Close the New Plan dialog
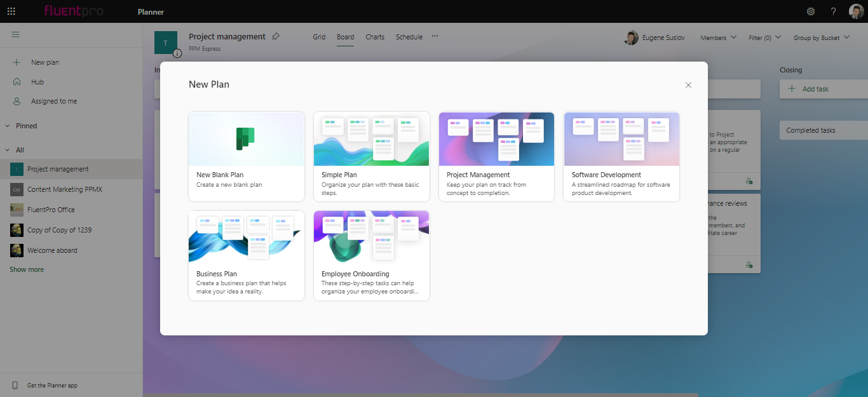The width and height of the screenshot is (868, 397). (688, 85)
